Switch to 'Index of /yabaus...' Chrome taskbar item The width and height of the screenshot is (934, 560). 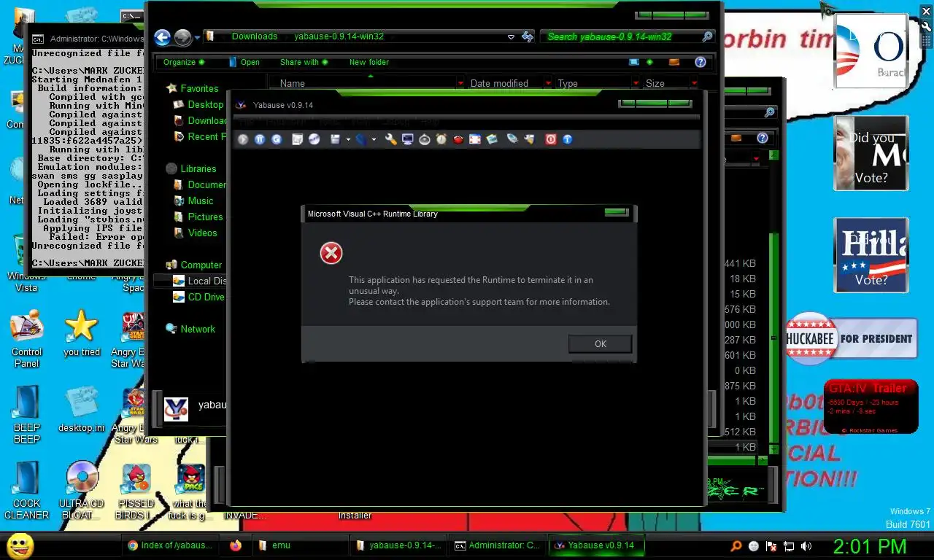(x=171, y=545)
